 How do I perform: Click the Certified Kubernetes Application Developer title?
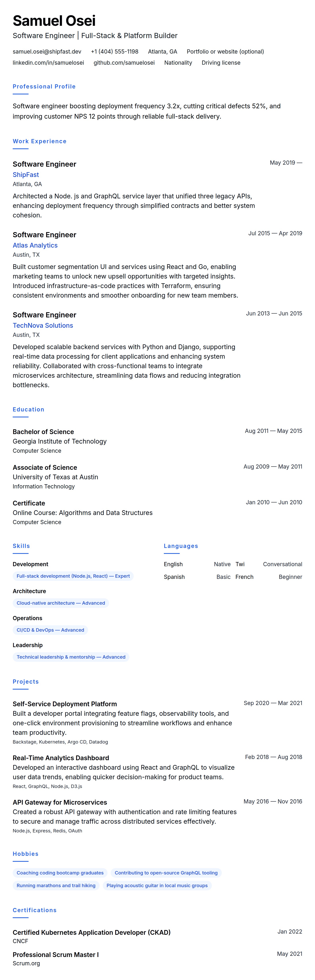(x=91, y=932)
